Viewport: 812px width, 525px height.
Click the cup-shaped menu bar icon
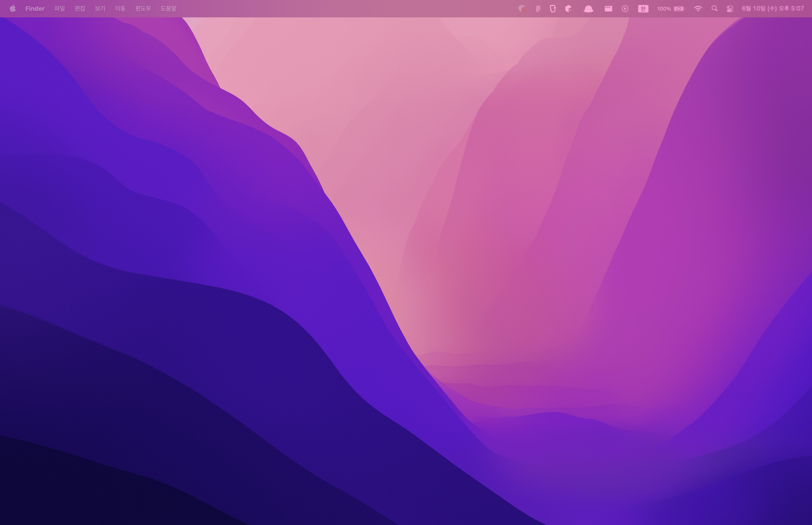553,9
